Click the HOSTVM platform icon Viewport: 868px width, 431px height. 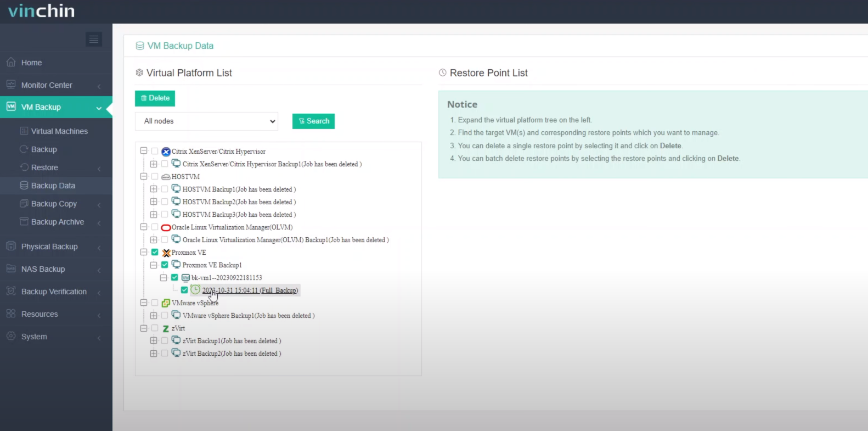coord(166,177)
